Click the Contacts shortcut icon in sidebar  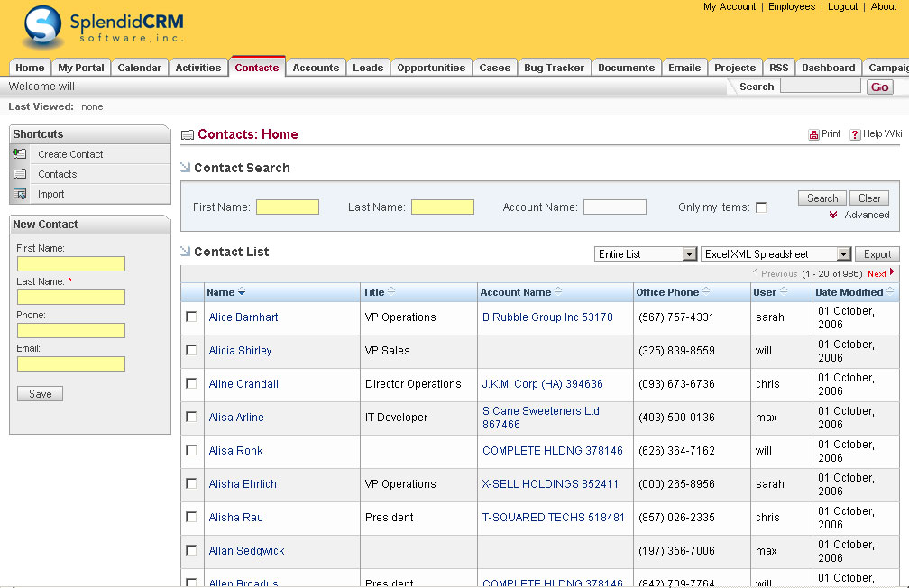point(20,174)
